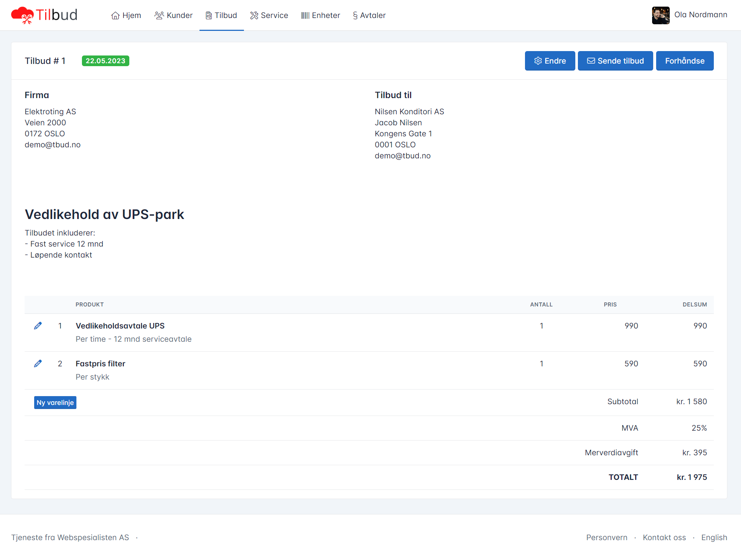This screenshot has width=741, height=560.
Task: Click the tools icon beside Service
Action: [x=254, y=15]
